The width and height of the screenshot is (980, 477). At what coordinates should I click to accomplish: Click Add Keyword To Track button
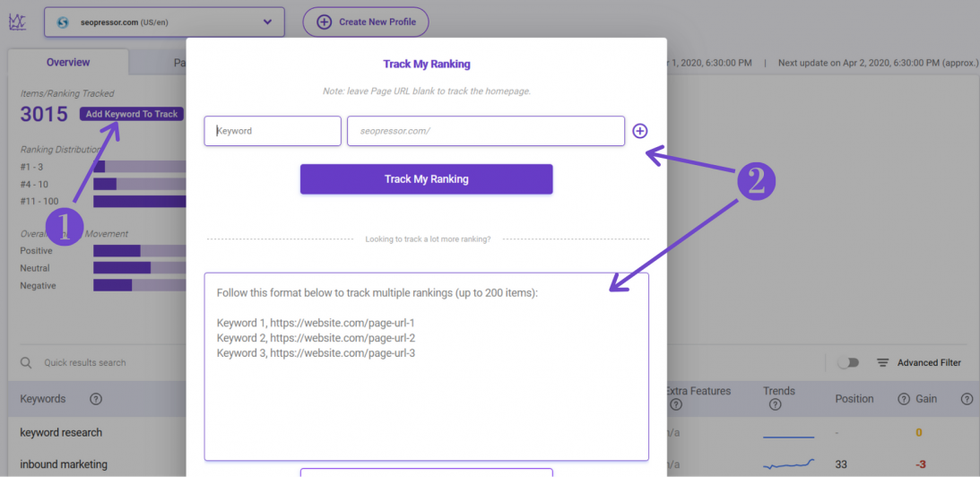(132, 114)
